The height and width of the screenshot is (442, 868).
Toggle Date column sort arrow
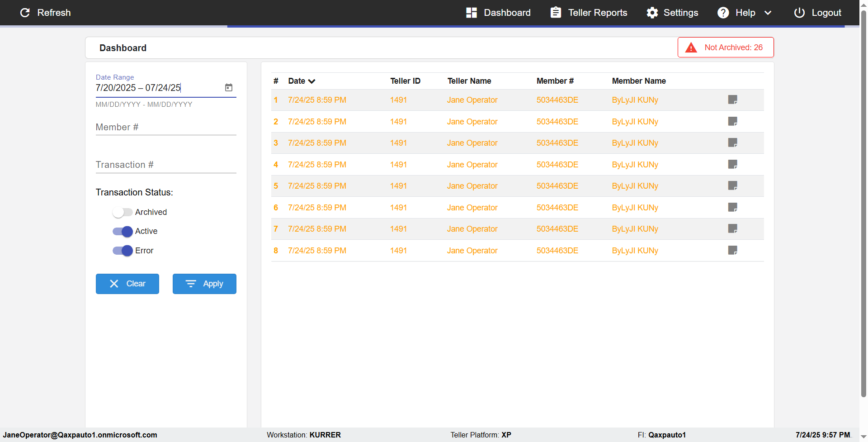pos(311,81)
